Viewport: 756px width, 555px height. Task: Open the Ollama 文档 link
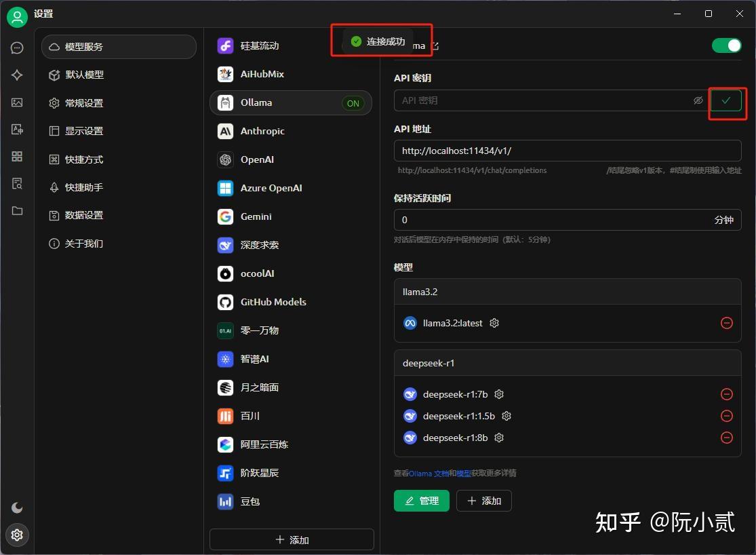click(429, 474)
